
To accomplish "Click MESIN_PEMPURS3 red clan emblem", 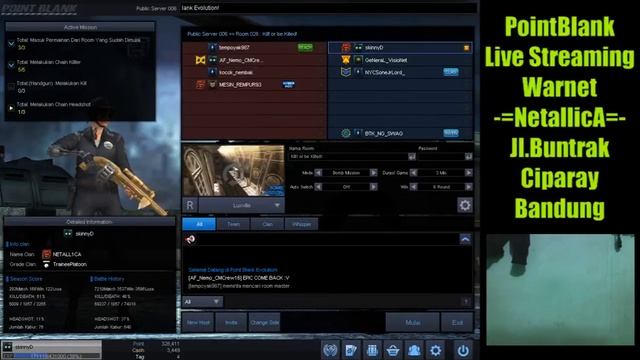I will coord(200,84).
